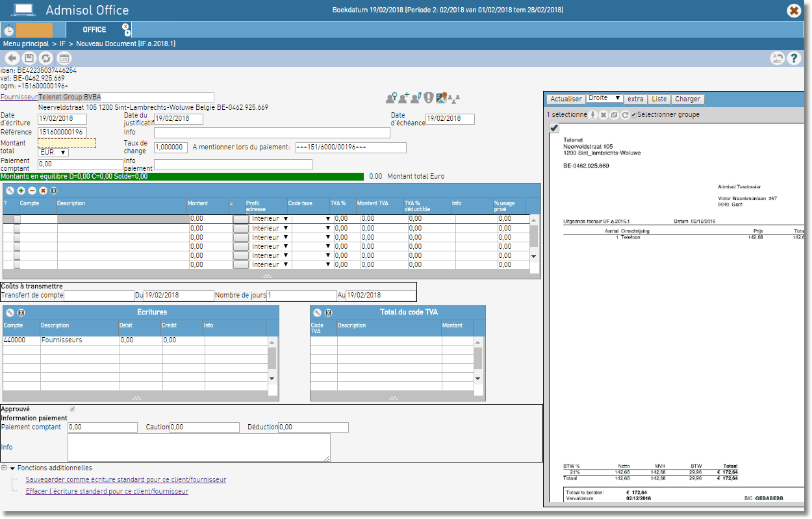Screen dimensions: 812x519
Task: Toggle Sélectionner groupe checkbox
Action: [633, 115]
